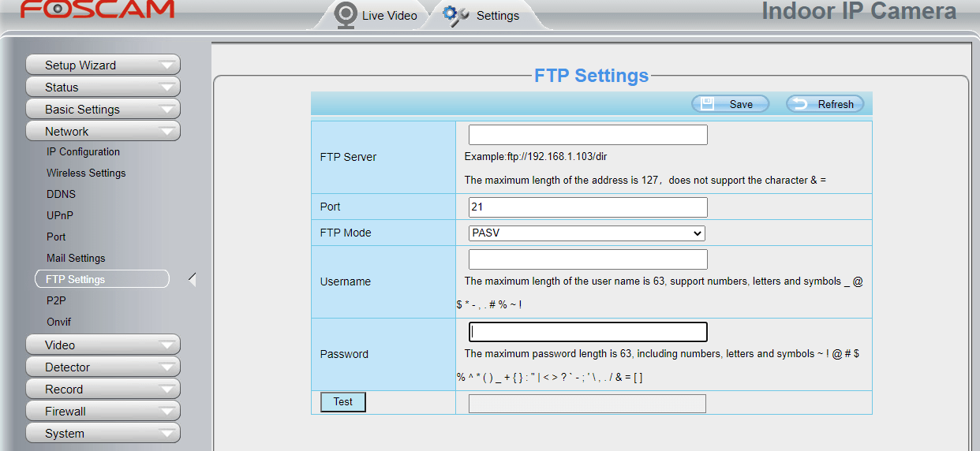The image size is (980, 451).
Task: Focus the Password input field
Action: pos(588,332)
